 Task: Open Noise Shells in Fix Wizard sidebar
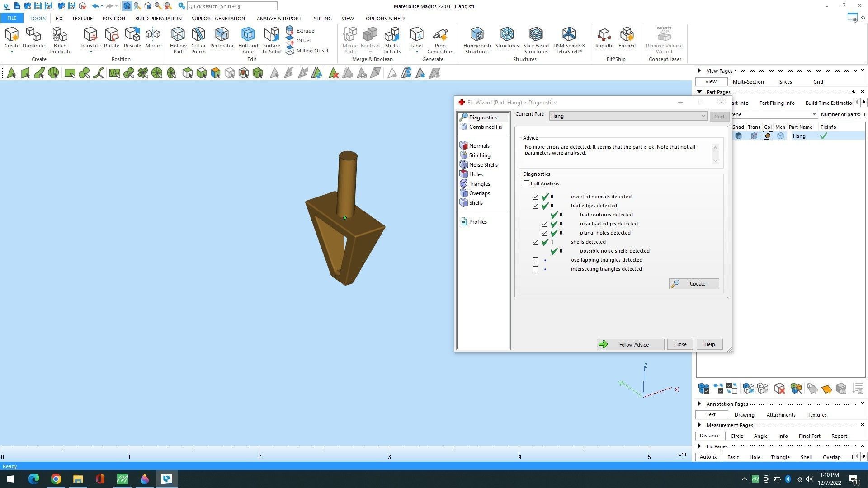point(483,165)
